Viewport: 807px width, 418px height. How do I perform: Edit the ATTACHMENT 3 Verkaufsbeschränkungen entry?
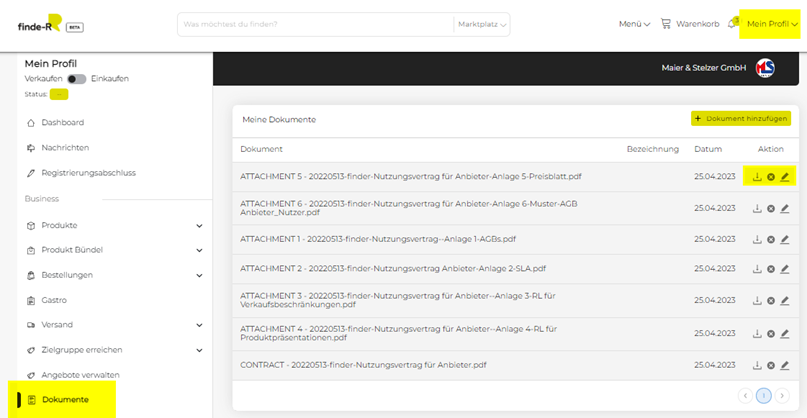784,300
